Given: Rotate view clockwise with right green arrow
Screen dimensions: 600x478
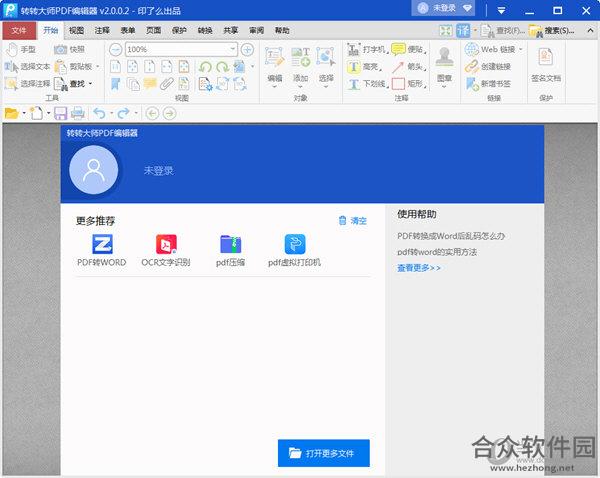Looking at the screenshot, I should point(222,67).
